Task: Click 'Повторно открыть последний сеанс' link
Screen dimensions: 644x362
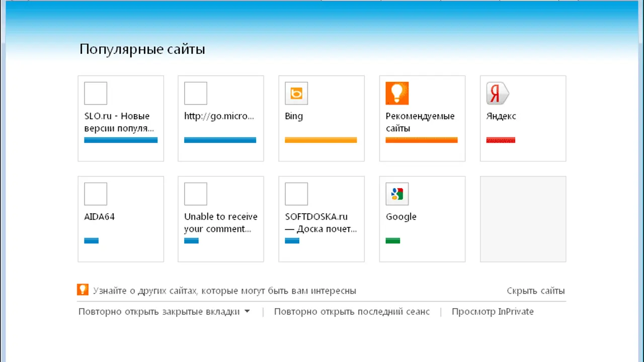Action: pyautogui.click(x=352, y=312)
